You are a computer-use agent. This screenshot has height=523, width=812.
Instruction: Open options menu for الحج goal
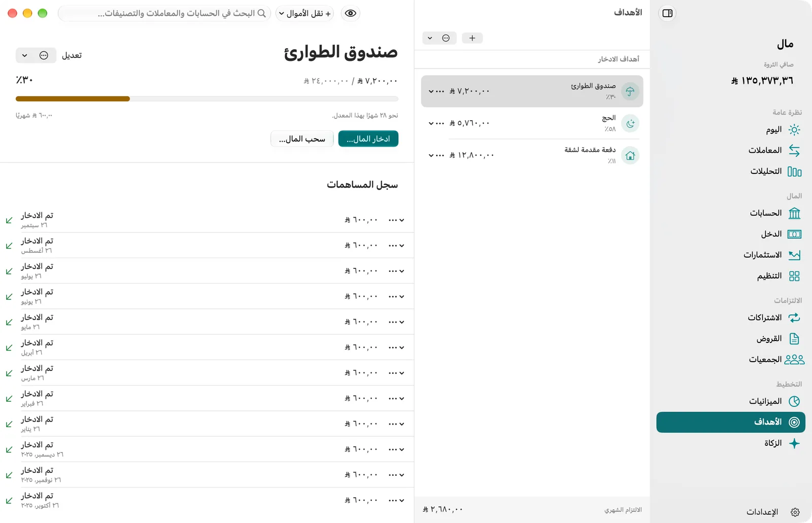436,123
